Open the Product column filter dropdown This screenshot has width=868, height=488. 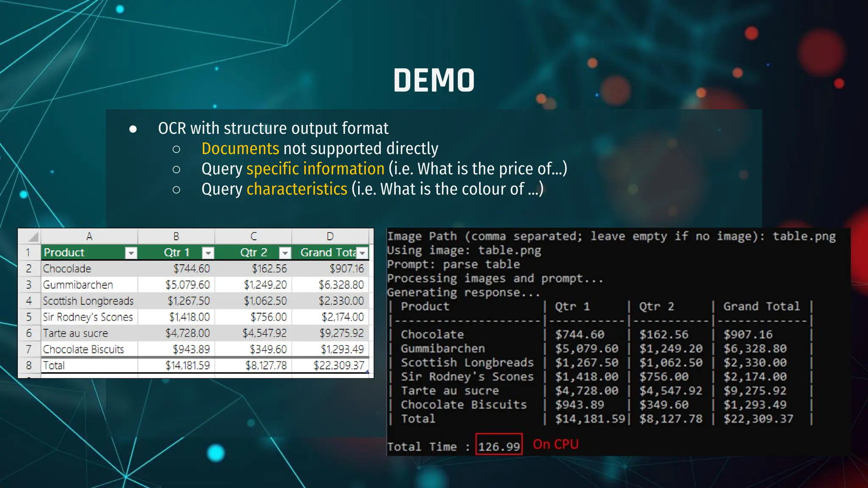pos(131,253)
